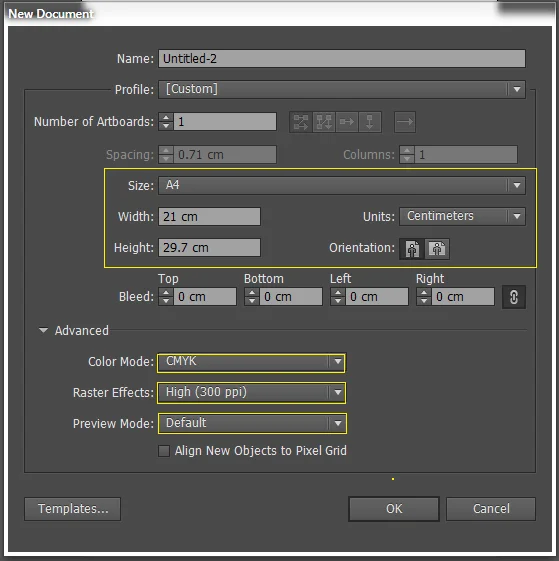The width and height of the screenshot is (559, 561).
Task: Increase the Number of Artboards stepper
Action: coord(166,117)
